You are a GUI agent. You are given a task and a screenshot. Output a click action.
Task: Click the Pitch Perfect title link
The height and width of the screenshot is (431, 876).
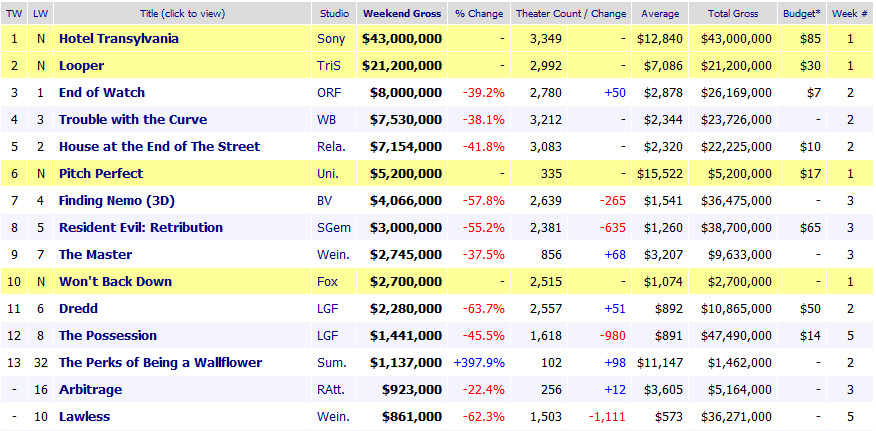(x=101, y=174)
